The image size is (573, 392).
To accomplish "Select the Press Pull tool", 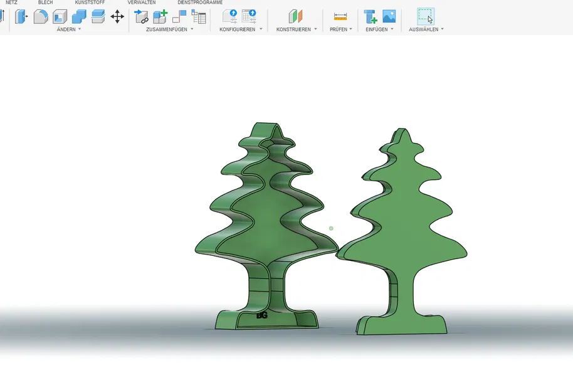I will pos(21,17).
